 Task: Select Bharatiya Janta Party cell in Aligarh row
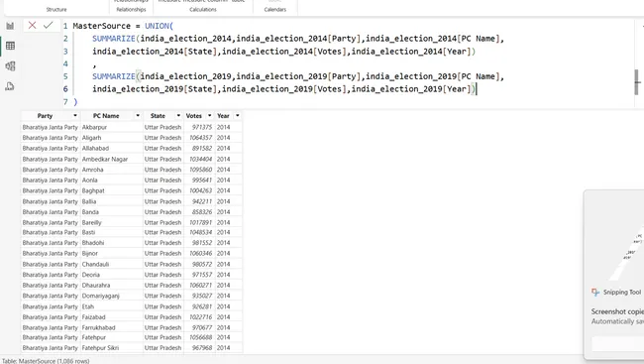[51, 138]
